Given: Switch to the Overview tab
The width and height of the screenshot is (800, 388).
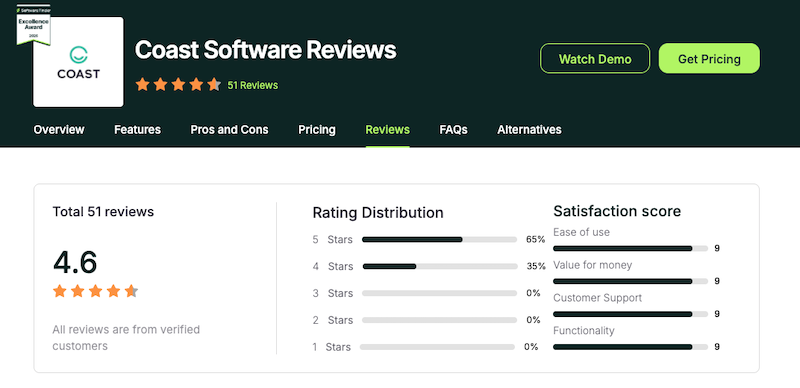Looking at the screenshot, I should (x=59, y=130).
